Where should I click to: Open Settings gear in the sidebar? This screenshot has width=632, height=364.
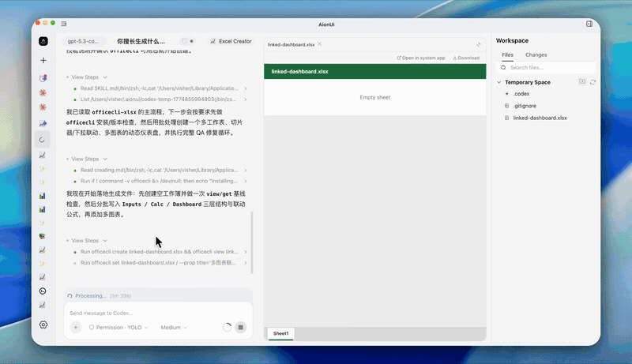click(x=43, y=325)
